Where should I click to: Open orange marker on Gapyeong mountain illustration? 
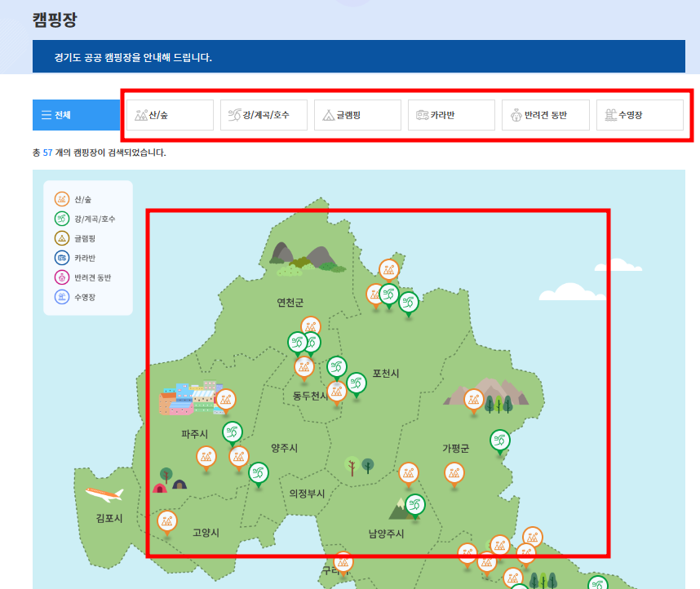[x=474, y=400]
